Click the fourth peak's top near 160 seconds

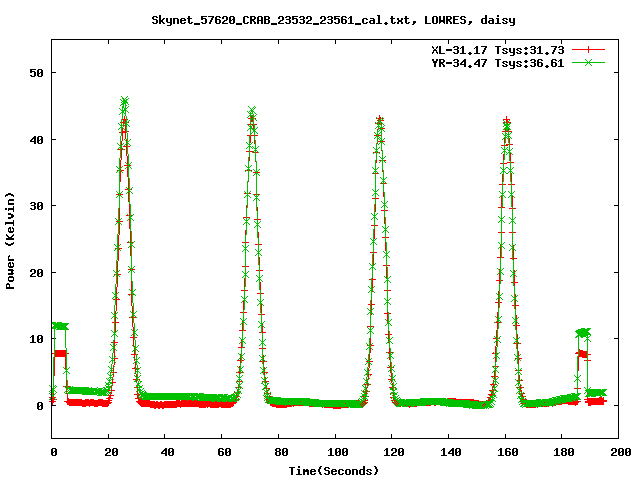point(507,121)
